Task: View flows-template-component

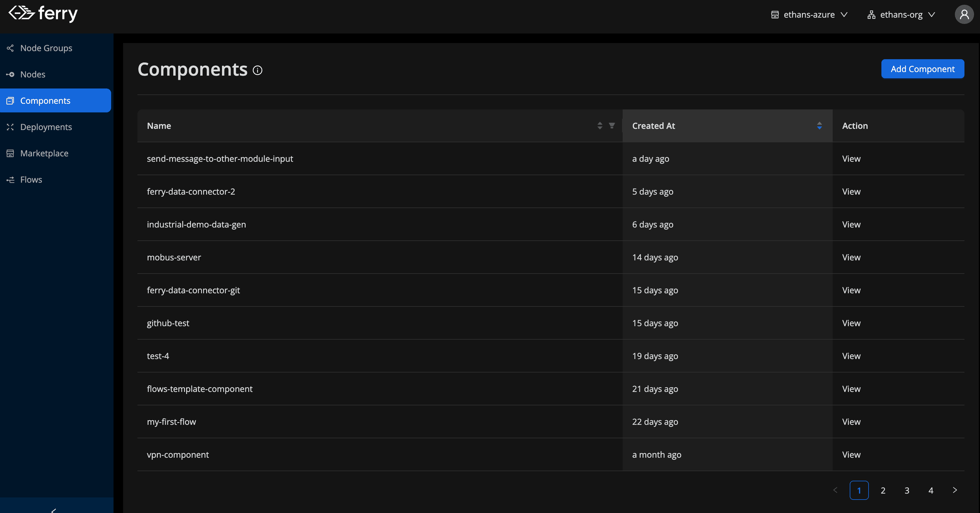Action: coord(851,389)
